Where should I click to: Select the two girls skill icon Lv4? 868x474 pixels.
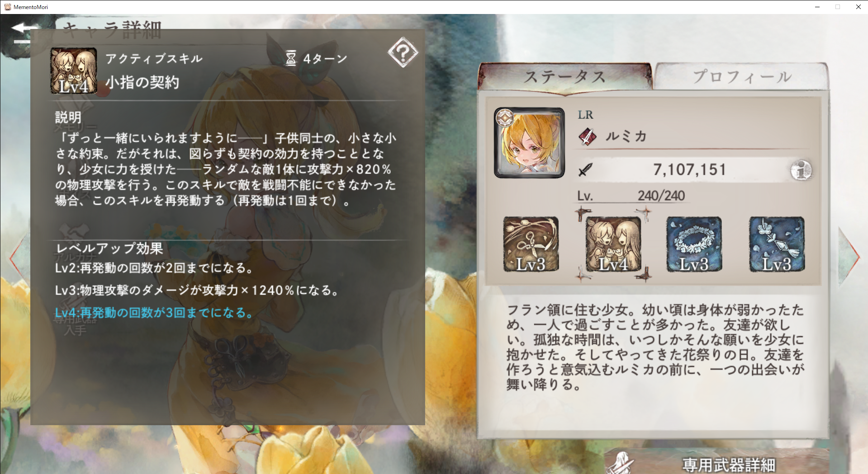click(613, 244)
